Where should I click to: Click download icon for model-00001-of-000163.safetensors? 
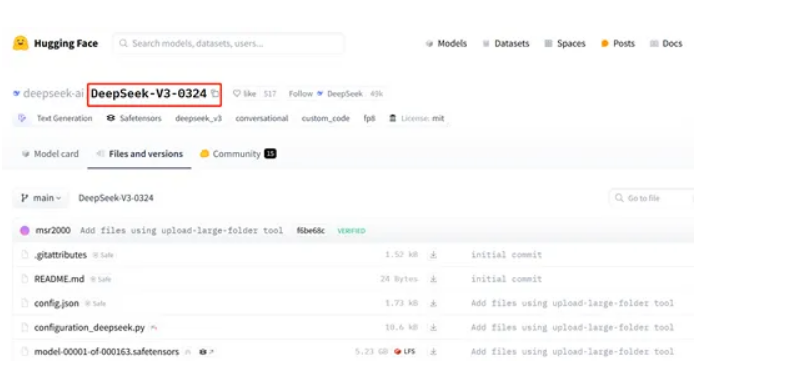pos(433,351)
